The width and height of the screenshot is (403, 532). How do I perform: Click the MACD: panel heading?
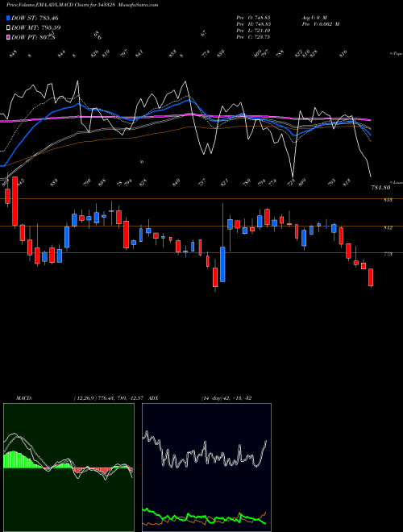(x=23, y=398)
